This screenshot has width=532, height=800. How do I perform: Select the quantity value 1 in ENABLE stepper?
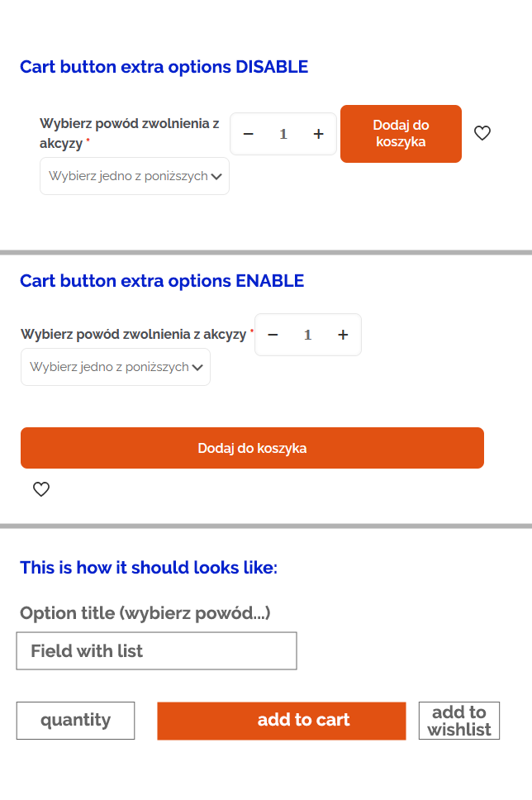click(x=307, y=335)
